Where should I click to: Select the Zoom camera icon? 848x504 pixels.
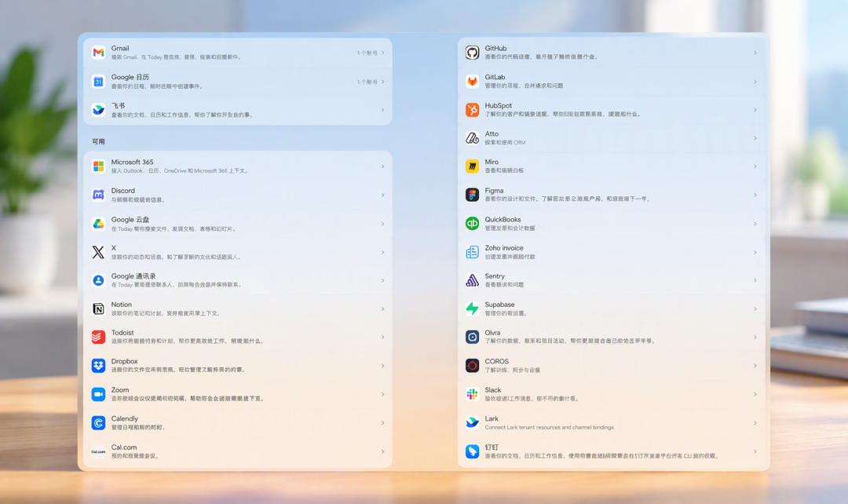[98, 394]
